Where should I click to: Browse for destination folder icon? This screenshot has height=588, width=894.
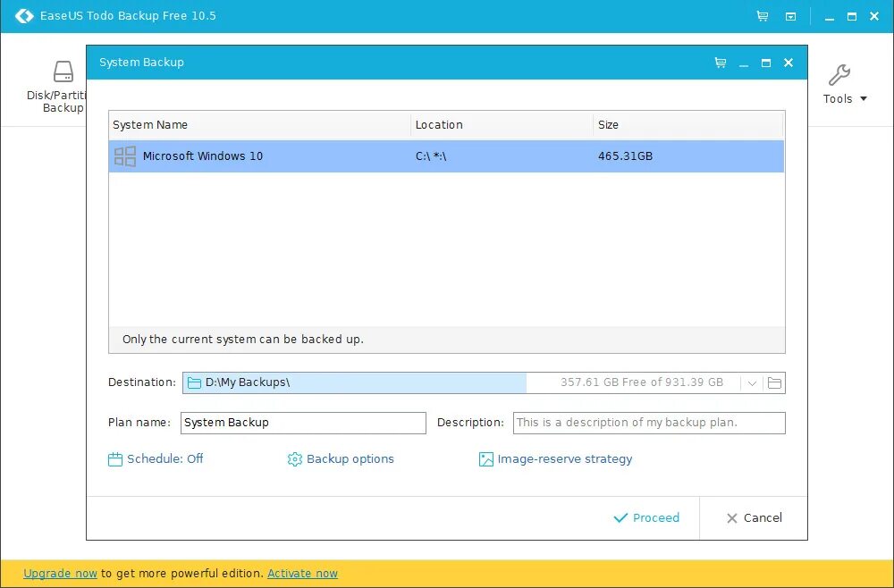pos(774,382)
